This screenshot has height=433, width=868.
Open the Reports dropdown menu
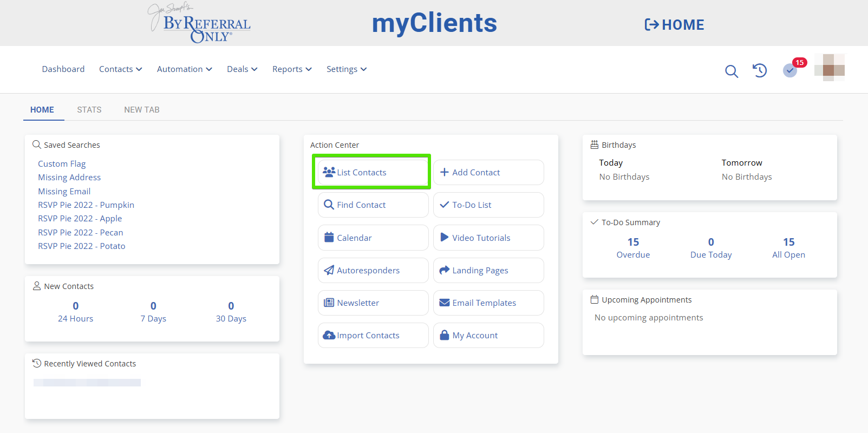292,69
